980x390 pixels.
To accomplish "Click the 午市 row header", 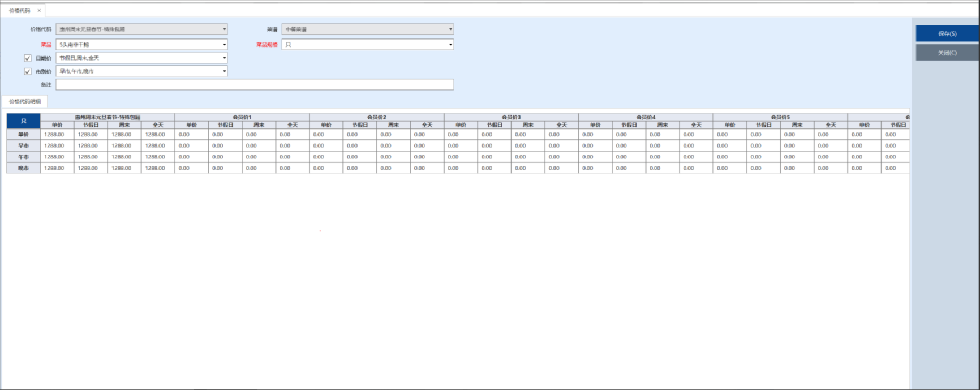I will tap(23, 157).
